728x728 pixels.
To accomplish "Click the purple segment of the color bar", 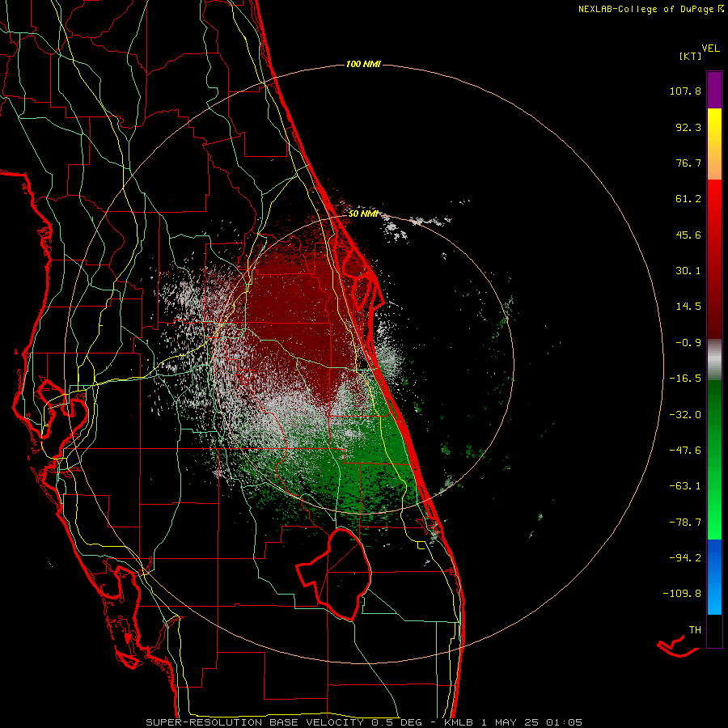I will (714, 90).
